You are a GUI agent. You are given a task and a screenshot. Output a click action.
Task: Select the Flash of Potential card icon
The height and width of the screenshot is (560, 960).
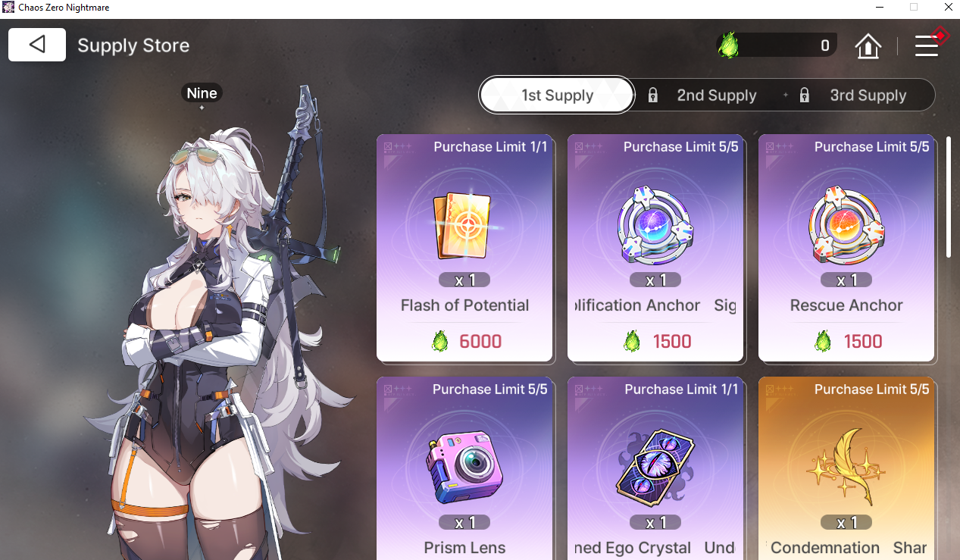tap(463, 225)
